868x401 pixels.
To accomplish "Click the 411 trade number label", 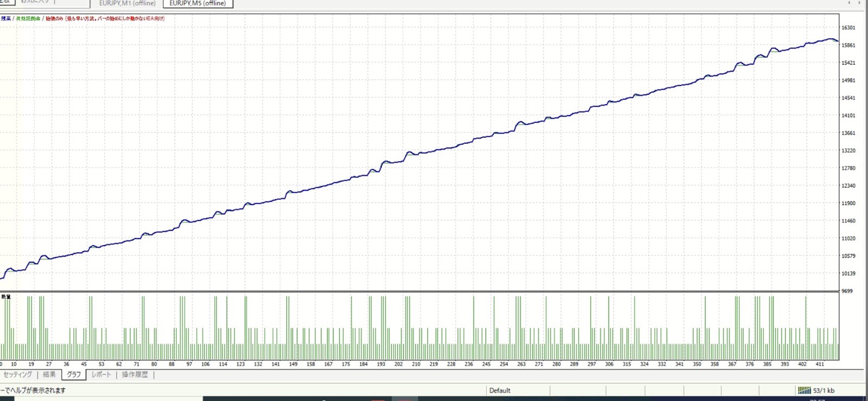I will click(820, 364).
